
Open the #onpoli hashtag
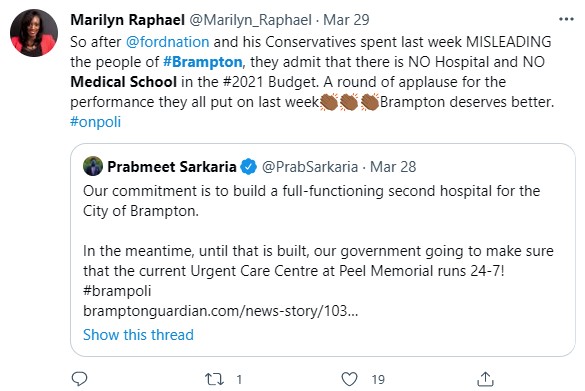pyautogui.click(x=96, y=122)
